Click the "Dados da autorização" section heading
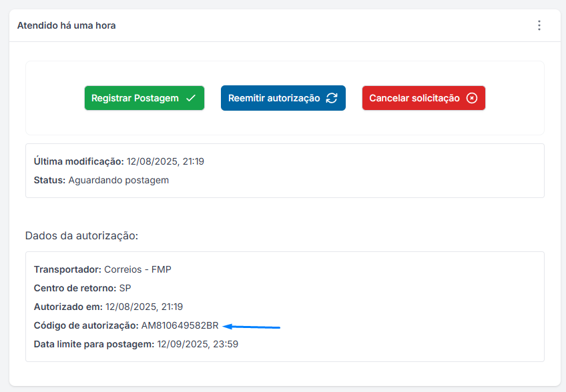This screenshot has height=392, width=566. coord(81,235)
